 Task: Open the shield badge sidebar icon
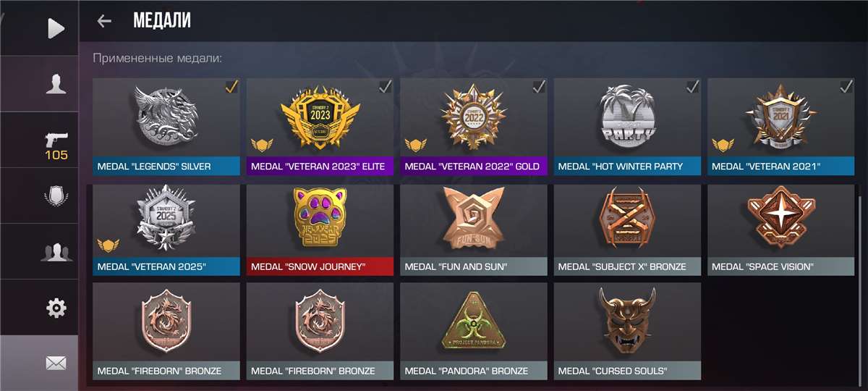56,195
